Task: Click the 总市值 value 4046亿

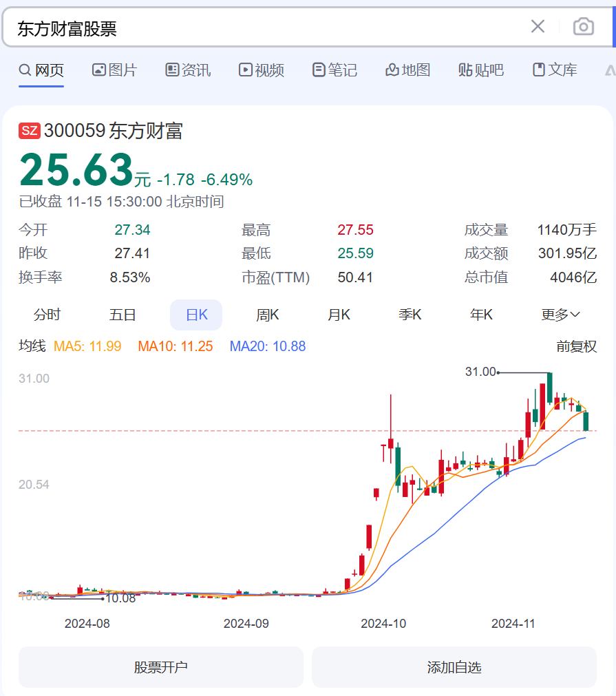Action: tap(573, 277)
